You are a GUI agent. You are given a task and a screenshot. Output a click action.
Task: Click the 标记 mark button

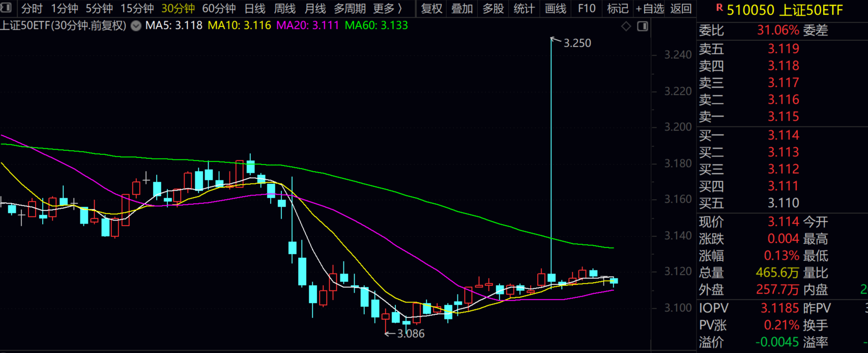(618, 9)
